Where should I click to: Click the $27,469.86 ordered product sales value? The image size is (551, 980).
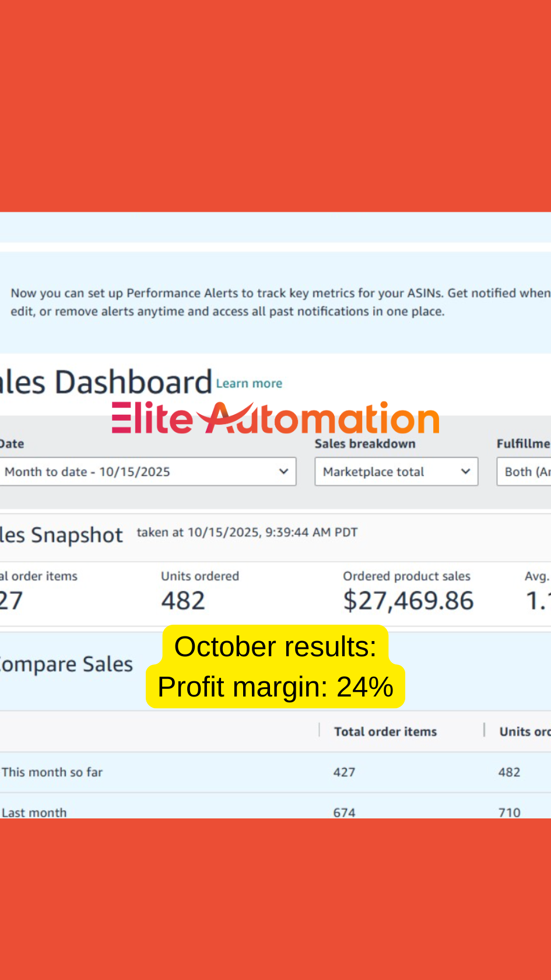pyautogui.click(x=408, y=600)
